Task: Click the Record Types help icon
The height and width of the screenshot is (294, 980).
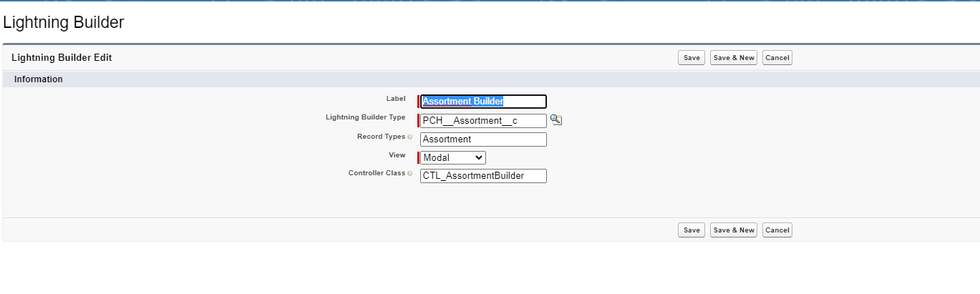Action: tap(410, 137)
